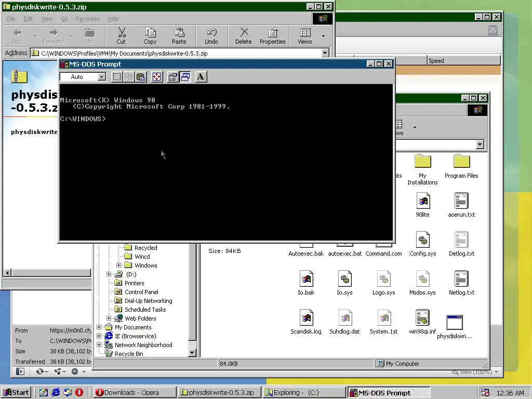Viewport: 532px width, 399px height.
Task: Open the Edit menu in zip window
Action: tap(28, 19)
